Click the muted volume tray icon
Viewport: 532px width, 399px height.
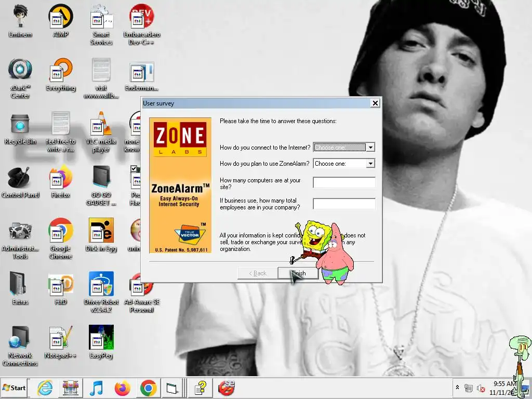481,388
